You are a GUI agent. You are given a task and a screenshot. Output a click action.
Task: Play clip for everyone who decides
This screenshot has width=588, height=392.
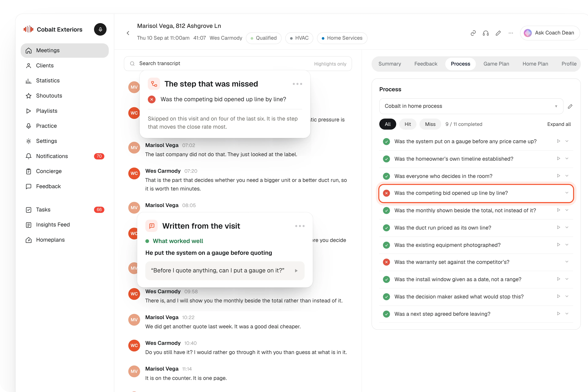pyautogui.click(x=558, y=176)
